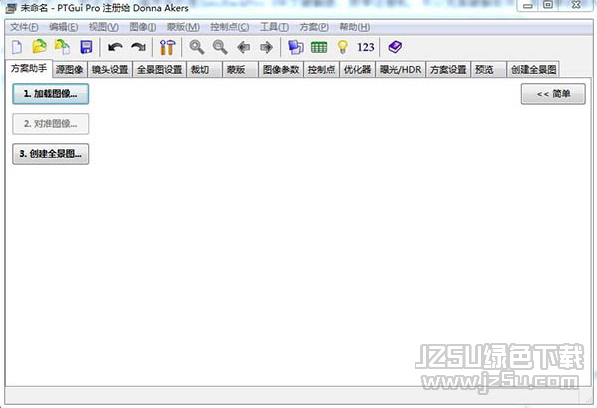
Task: Click the light bulb assistant icon
Action: pos(343,47)
